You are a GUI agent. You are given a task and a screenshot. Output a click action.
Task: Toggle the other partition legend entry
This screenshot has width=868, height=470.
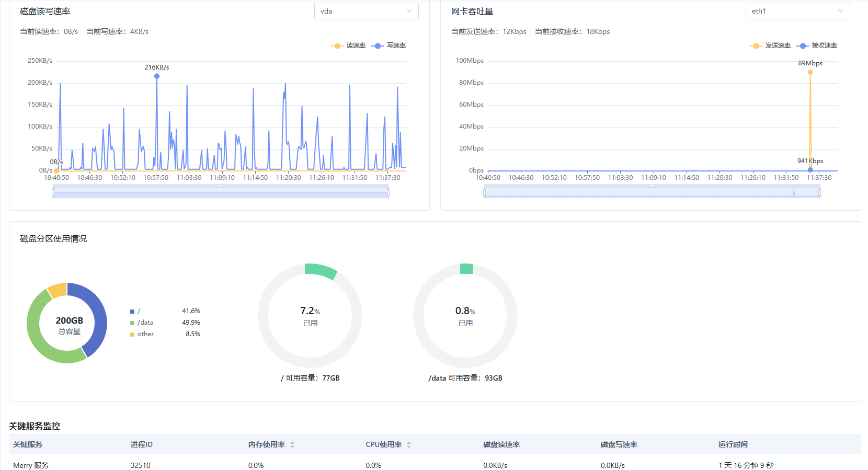[x=142, y=334]
